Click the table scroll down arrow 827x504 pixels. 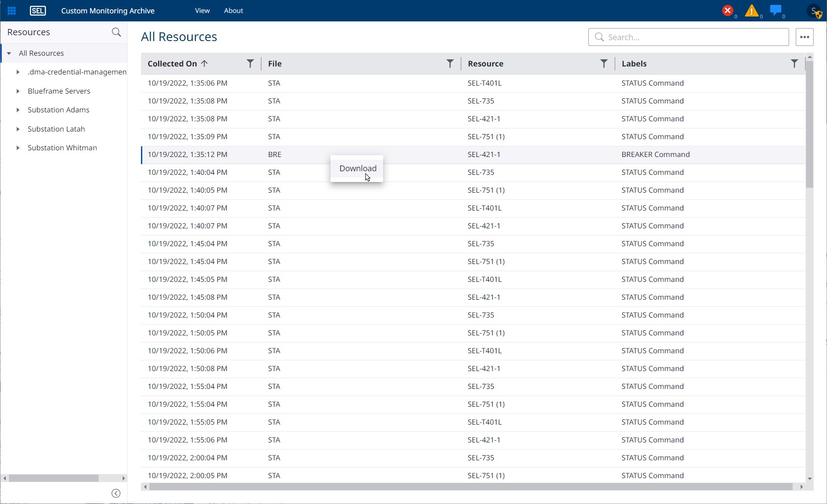coord(810,479)
